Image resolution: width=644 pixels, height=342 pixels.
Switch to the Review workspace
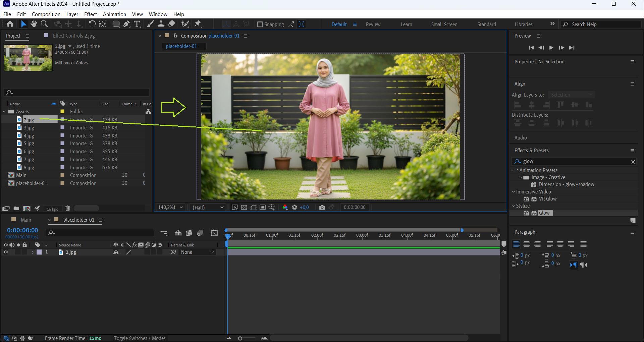coord(373,24)
